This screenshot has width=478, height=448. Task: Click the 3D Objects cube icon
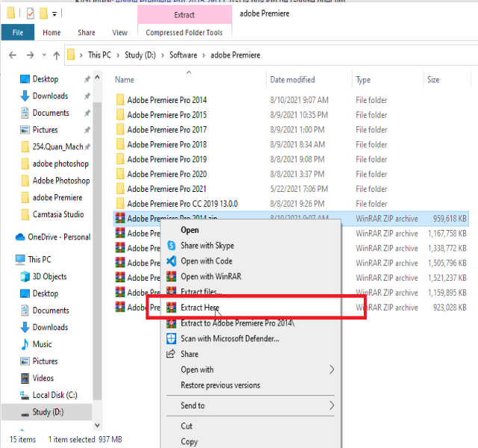(25, 276)
